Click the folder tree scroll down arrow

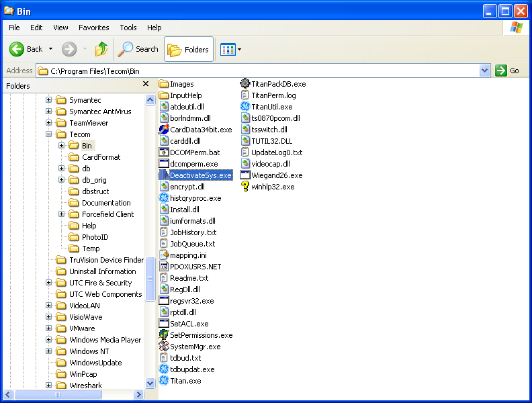coord(150,383)
